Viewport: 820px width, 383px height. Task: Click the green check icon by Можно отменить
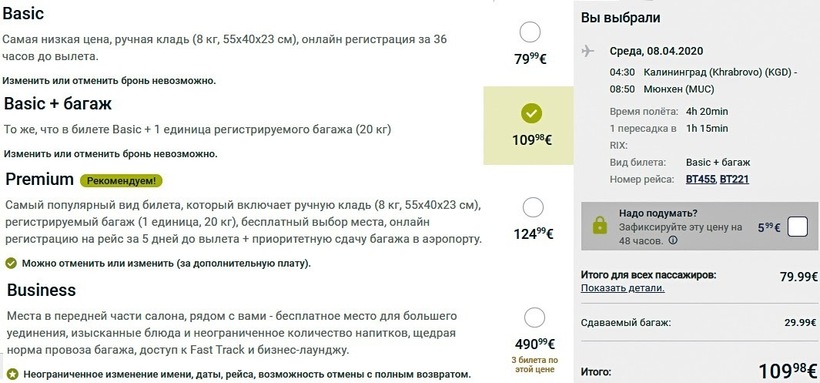click(10, 263)
